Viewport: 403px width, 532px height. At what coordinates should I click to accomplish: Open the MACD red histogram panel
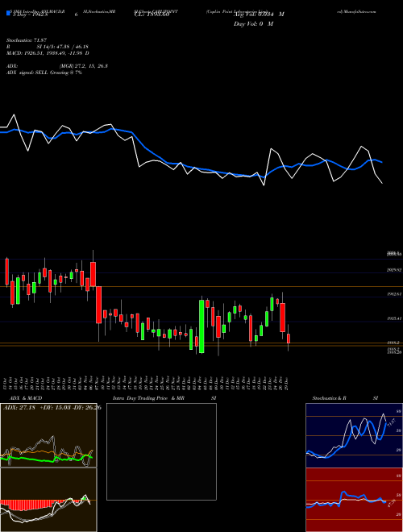(x=48, y=500)
